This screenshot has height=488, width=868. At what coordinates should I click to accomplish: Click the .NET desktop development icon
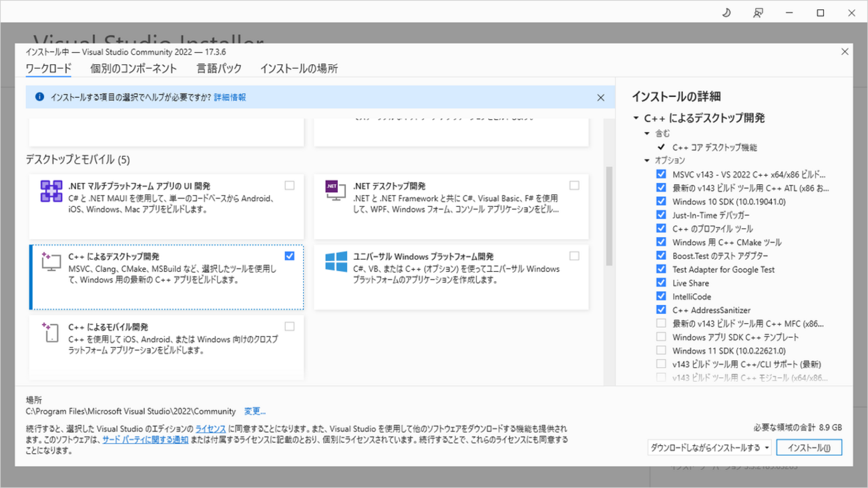tap(335, 191)
